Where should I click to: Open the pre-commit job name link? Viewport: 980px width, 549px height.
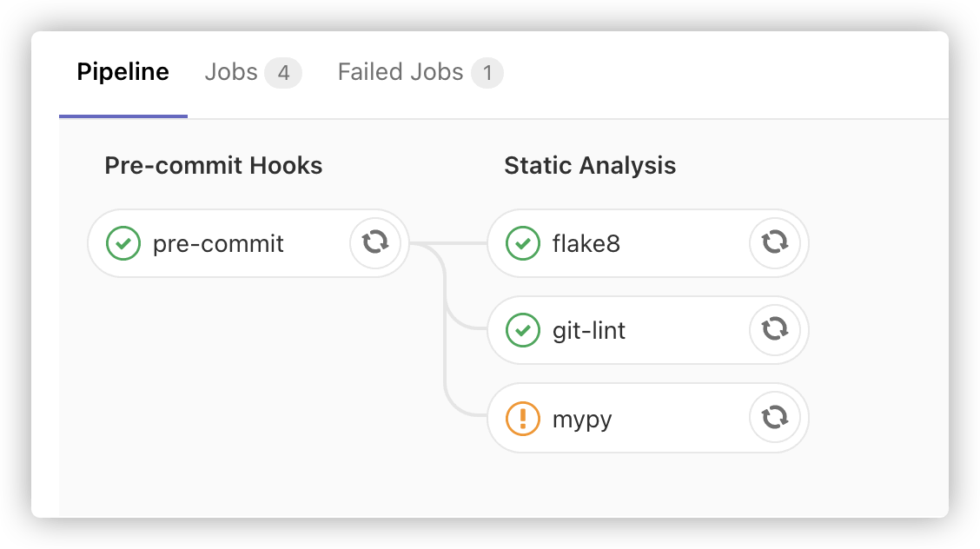point(218,244)
